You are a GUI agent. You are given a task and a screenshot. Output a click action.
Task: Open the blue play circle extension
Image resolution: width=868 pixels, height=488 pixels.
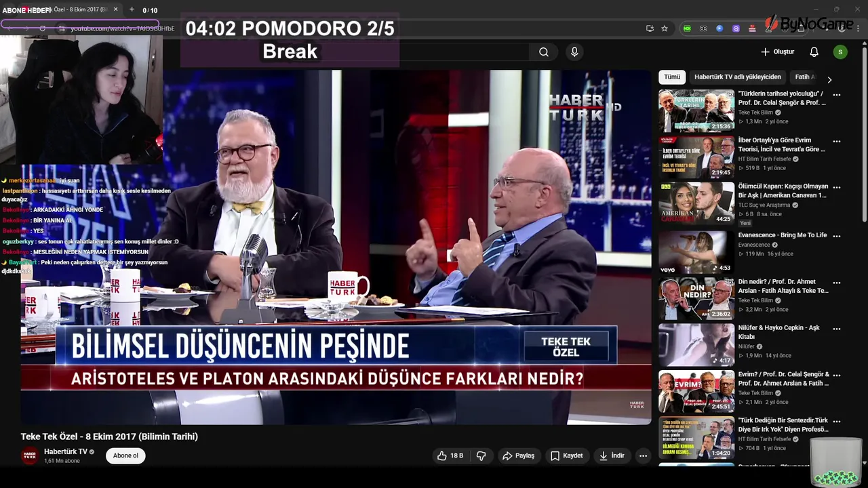[719, 28]
